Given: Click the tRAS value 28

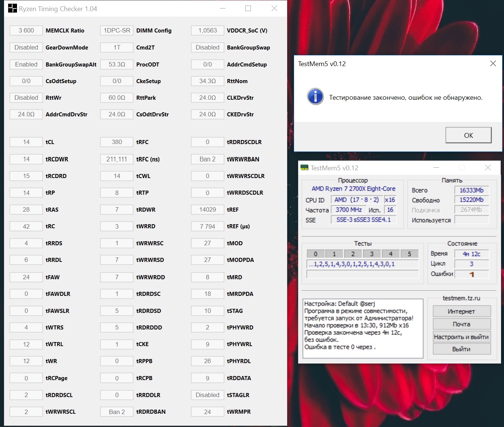Looking at the screenshot, I should [x=26, y=209].
